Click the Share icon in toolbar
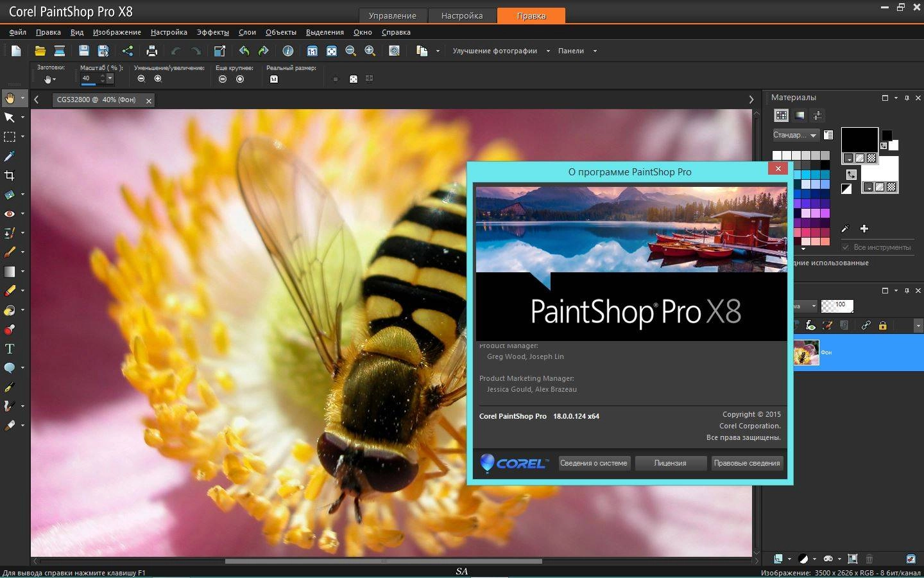This screenshot has height=578, width=924. tap(127, 51)
